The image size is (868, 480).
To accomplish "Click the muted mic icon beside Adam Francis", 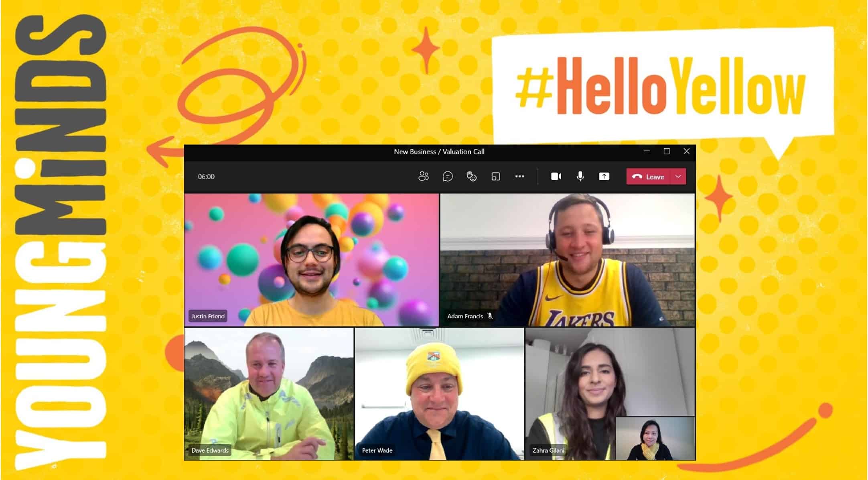I will tap(490, 316).
